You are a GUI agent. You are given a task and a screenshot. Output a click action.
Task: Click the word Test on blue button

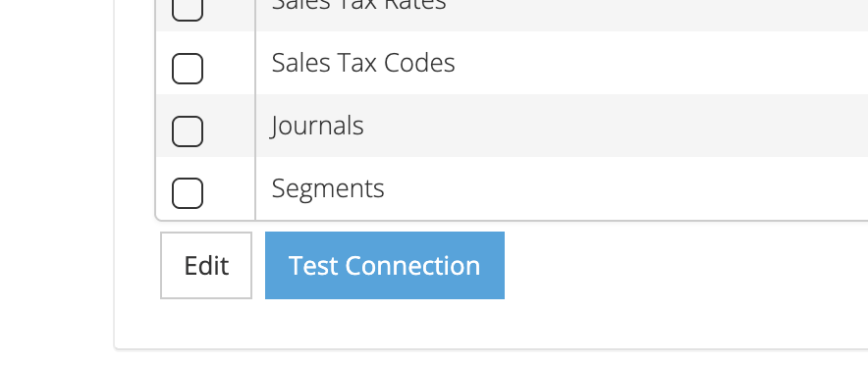(x=313, y=266)
